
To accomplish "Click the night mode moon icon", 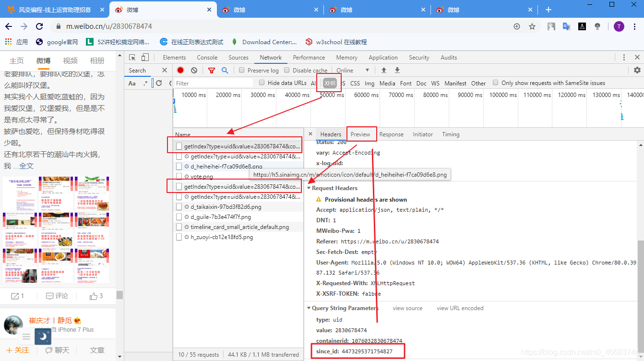I will pyautogui.click(x=43, y=337).
